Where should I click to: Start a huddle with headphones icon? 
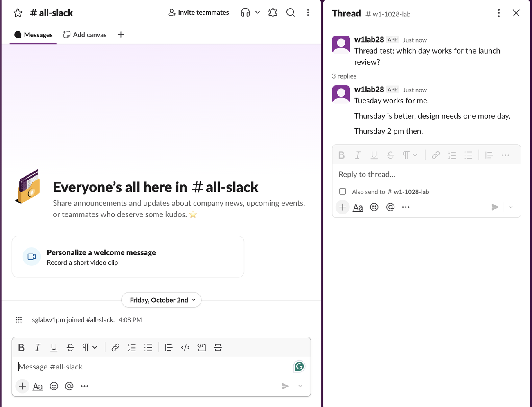[x=245, y=13]
